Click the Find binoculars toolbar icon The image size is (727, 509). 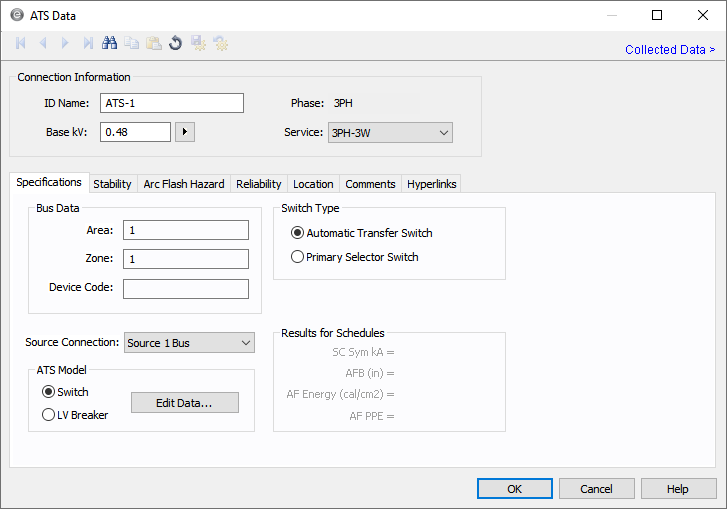110,43
